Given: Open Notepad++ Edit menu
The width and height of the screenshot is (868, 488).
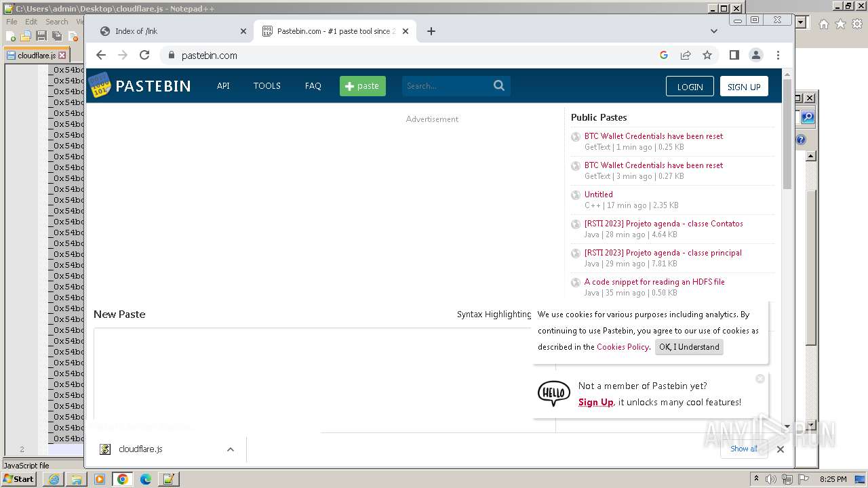Looking at the screenshot, I should (x=31, y=22).
